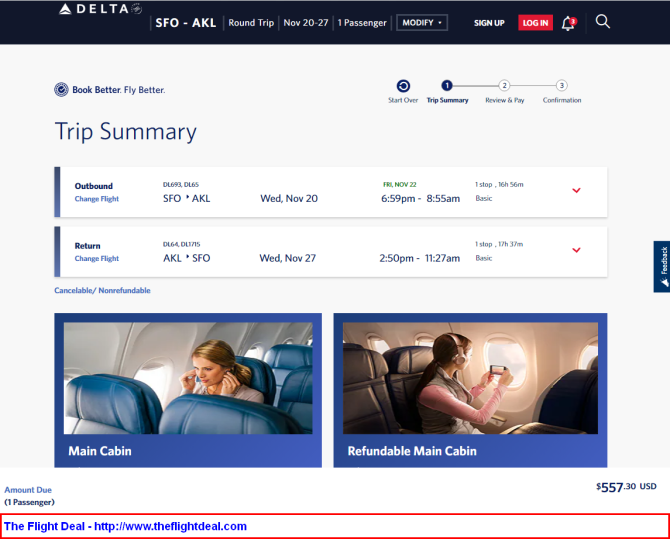Open the Cancelable/ Nonrefundable link
Viewport: 670px width, 539px height.
point(102,290)
